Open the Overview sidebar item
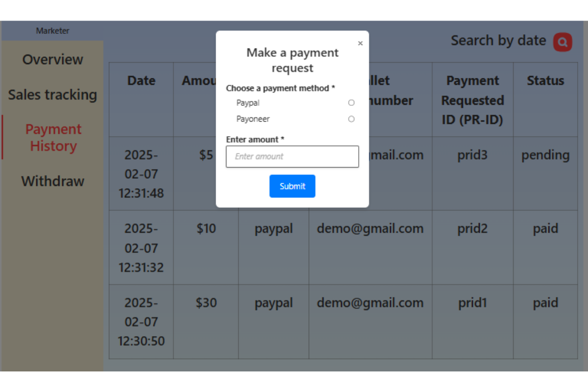Image resolution: width=588 pixels, height=392 pixels. [x=52, y=60]
